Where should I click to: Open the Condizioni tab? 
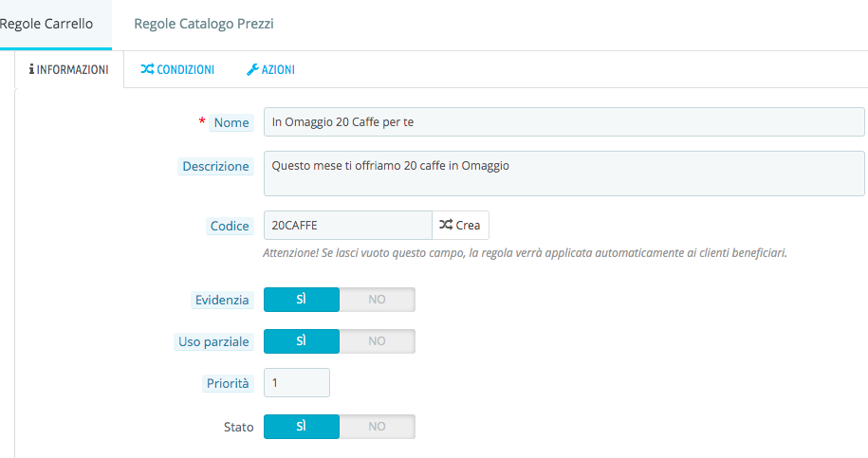coord(177,69)
